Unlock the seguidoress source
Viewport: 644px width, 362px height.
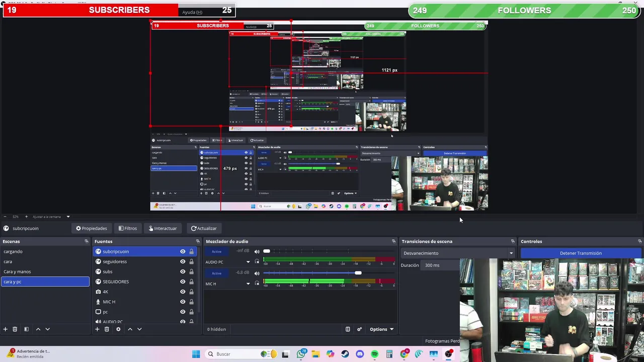[191, 261]
